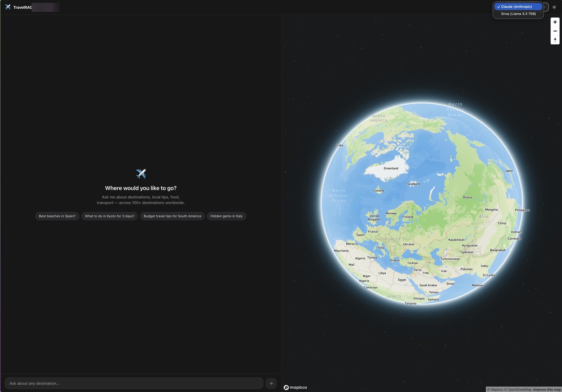
Task: Select Claude (Anthropic) model option
Action: (x=518, y=7)
